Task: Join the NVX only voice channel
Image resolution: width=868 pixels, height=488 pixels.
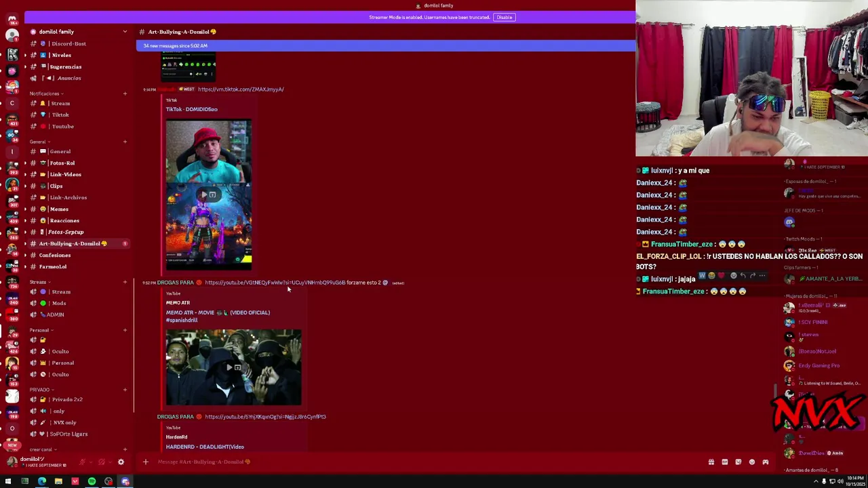Action: 78,422
